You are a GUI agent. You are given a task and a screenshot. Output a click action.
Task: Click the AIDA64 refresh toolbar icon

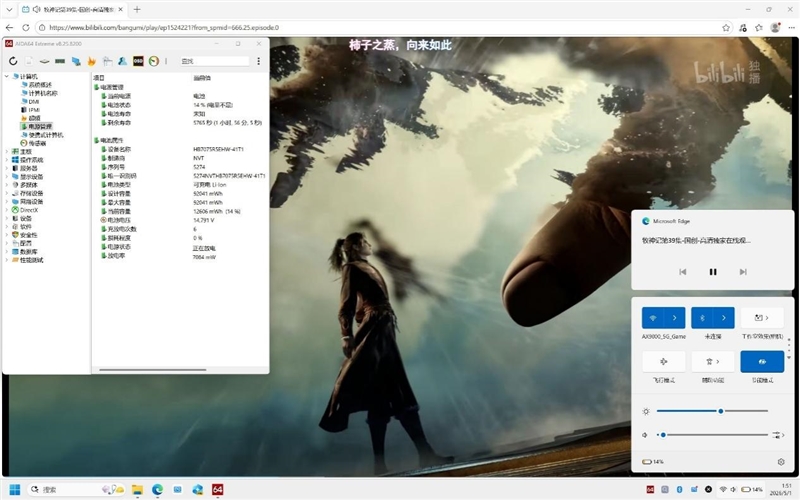(13, 61)
